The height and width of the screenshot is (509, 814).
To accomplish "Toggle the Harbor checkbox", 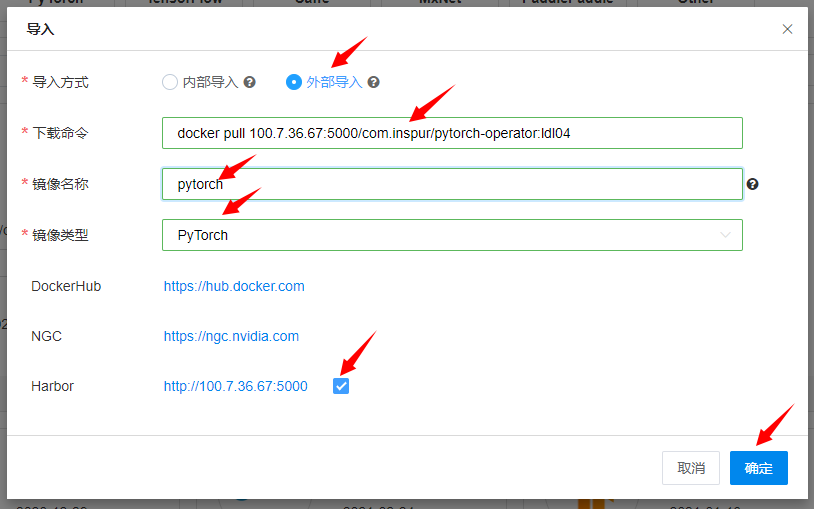I will click(341, 386).
